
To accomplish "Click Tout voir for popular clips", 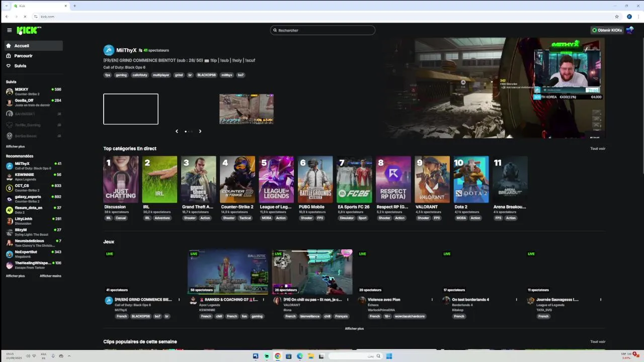I will pos(598,342).
